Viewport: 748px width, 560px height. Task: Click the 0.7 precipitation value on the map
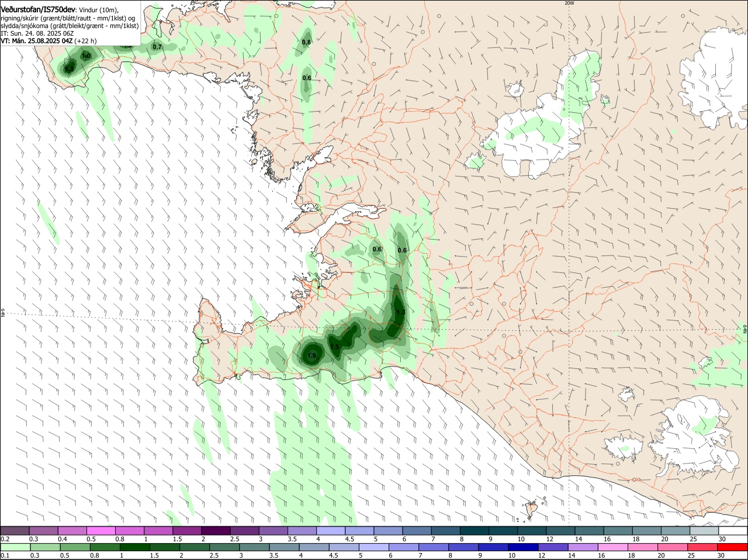click(157, 47)
